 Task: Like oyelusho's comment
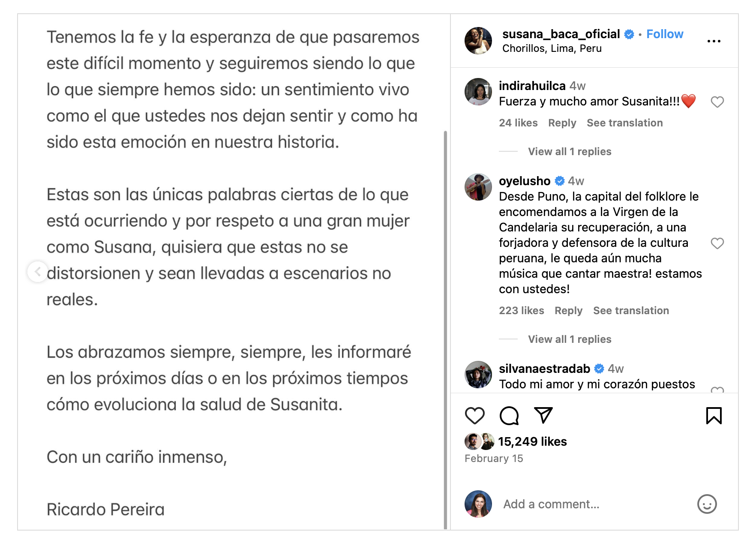coord(717,243)
